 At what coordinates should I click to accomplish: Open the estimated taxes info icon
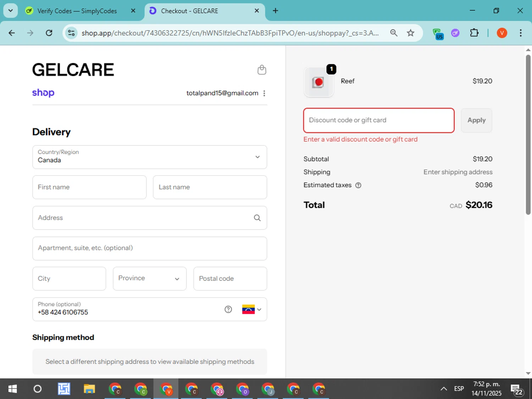(358, 185)
